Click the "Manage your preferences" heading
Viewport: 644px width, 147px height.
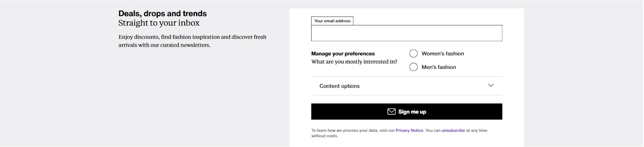coord(343,54)
